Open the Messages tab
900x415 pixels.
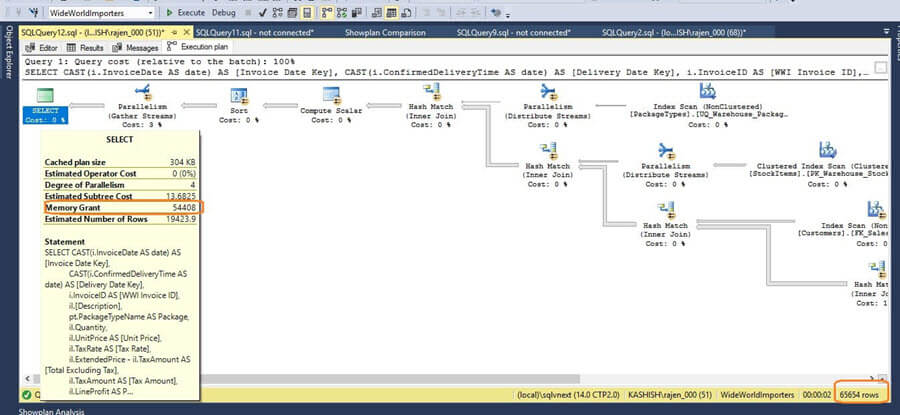tap(136, 47)
